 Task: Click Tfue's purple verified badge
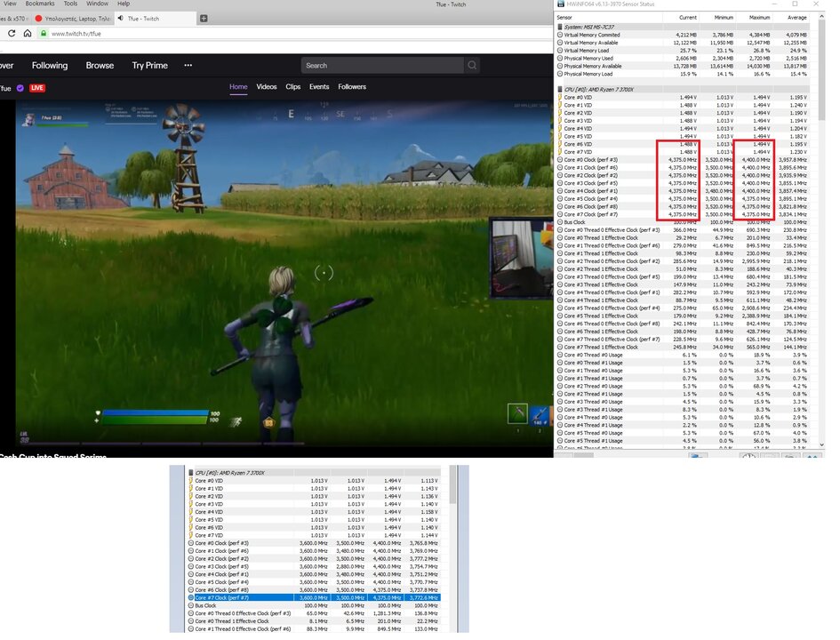(20, 88)
